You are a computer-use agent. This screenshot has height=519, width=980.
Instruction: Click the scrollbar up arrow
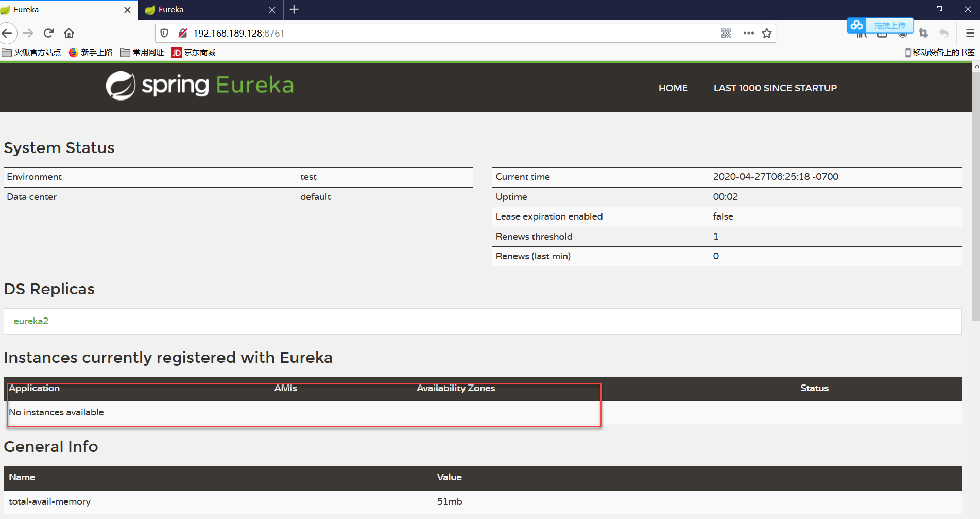click(x=976, y=66)
